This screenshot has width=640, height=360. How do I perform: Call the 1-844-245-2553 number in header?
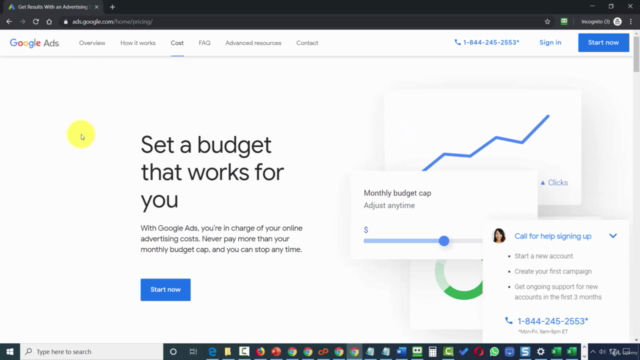point(487,42)
